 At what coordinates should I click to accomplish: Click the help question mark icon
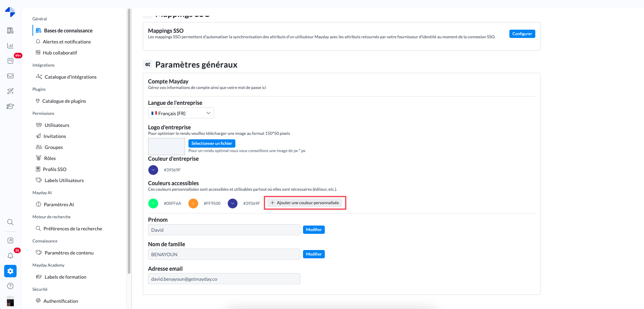(x=10, y=286)
